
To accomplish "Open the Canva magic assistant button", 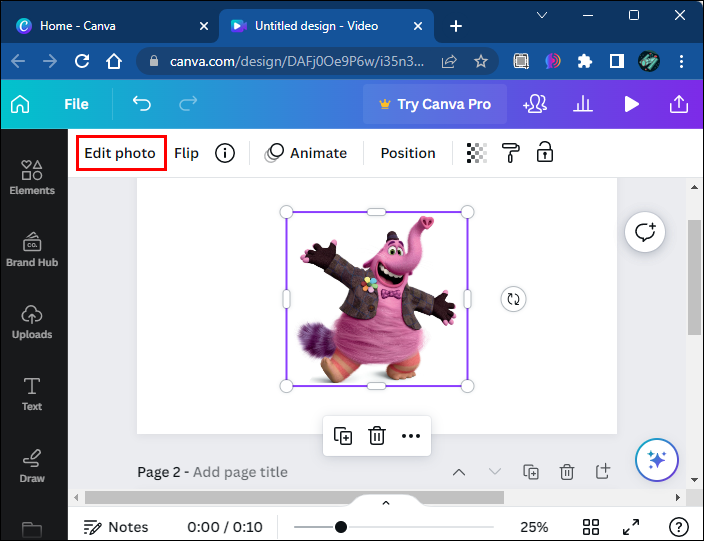I will click(657, 460).
